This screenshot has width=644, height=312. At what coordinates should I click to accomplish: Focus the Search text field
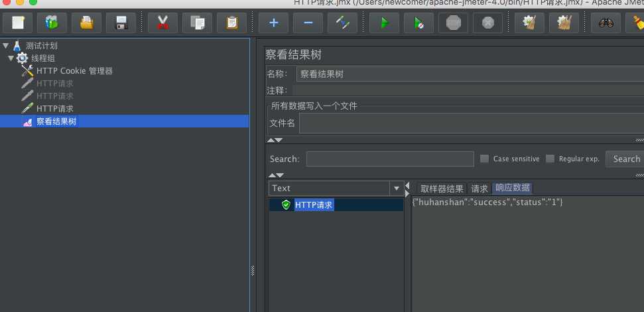390,159
